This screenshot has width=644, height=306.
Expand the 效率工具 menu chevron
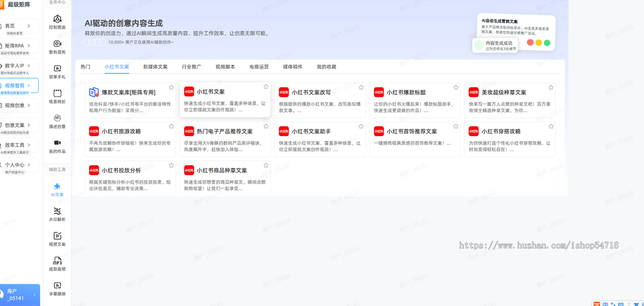(x=30, y=145)
